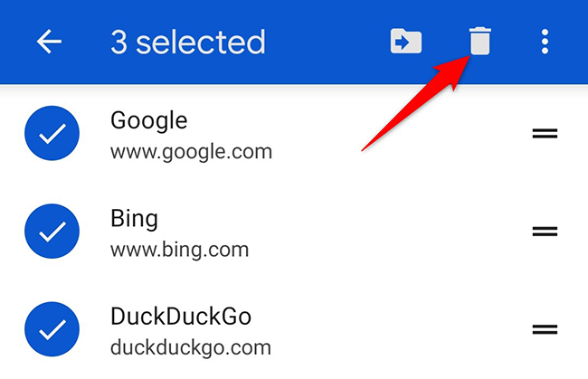The width and height of the screenshot is (588, 379).
Task: Select the DuckDuckGo bookmark title
Action: (180, 317)
